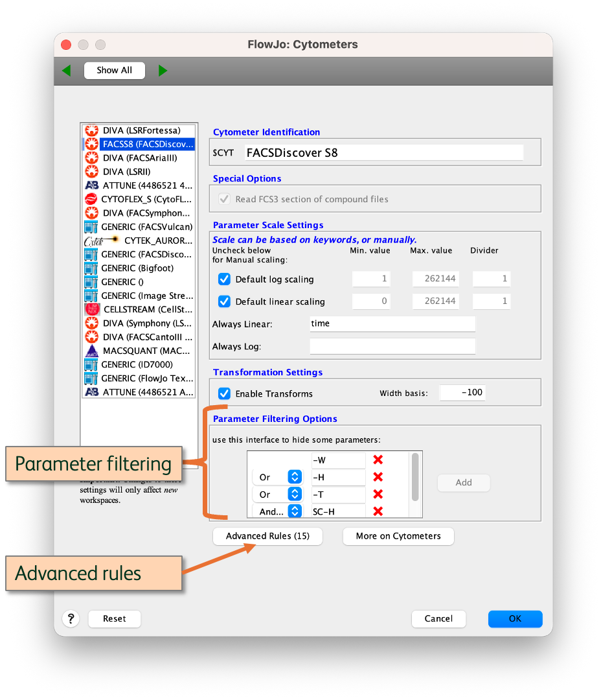This screenshot has width=601, height=700.
Task: Click the More on Cytometers button
Action: [398, 536]
